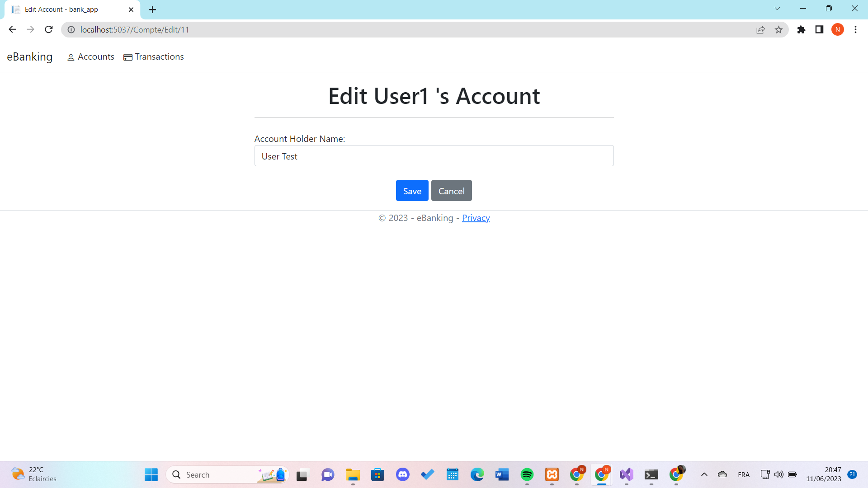The width and height of the screenshot is (868, 488).
Task: Show hidden system tray icons
Action: coord(704,474)
